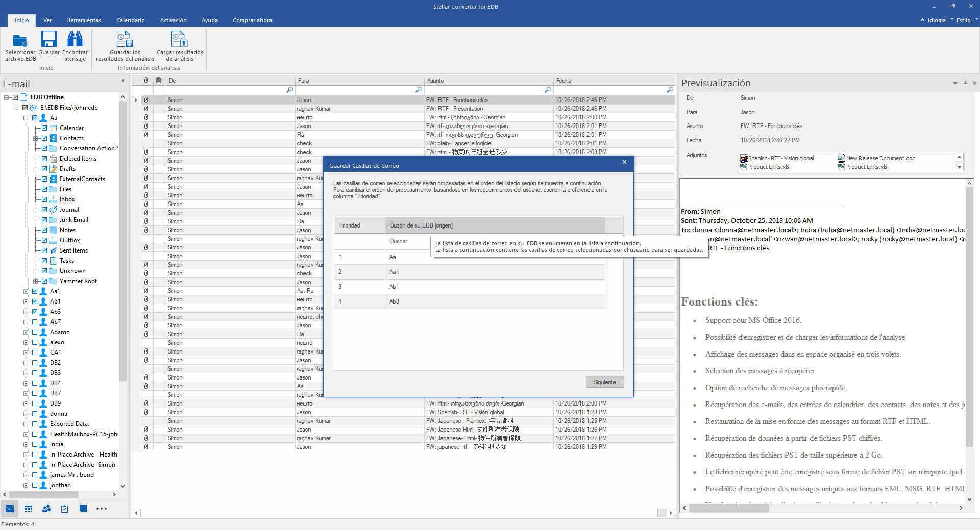Click Buscar field in mailbox dialog
Viewport: 980px width, 530px height.
tap(408, 241)
